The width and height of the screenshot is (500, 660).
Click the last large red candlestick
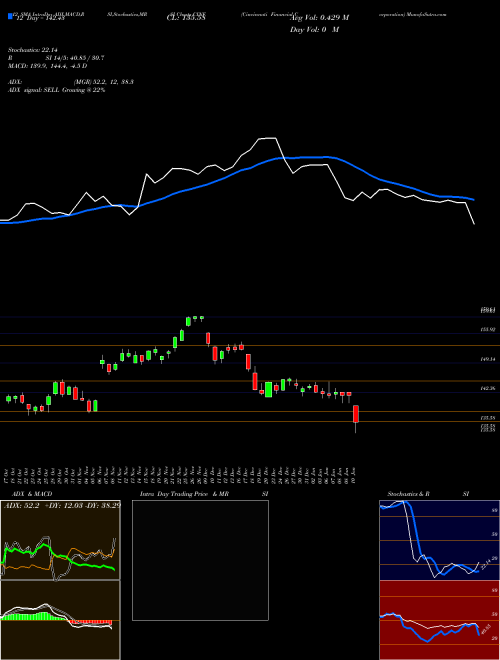[x=356, y=414]
